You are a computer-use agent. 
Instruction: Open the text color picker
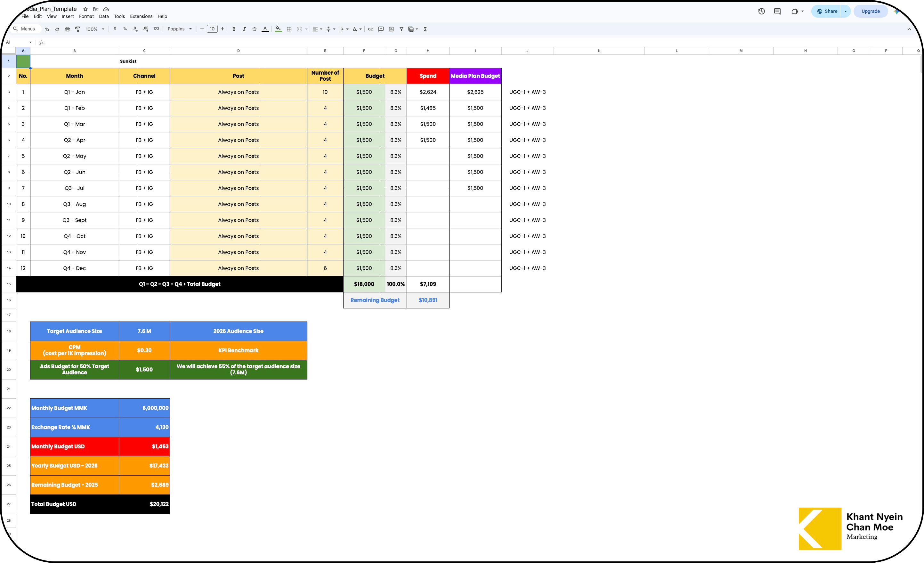[265, 29]
